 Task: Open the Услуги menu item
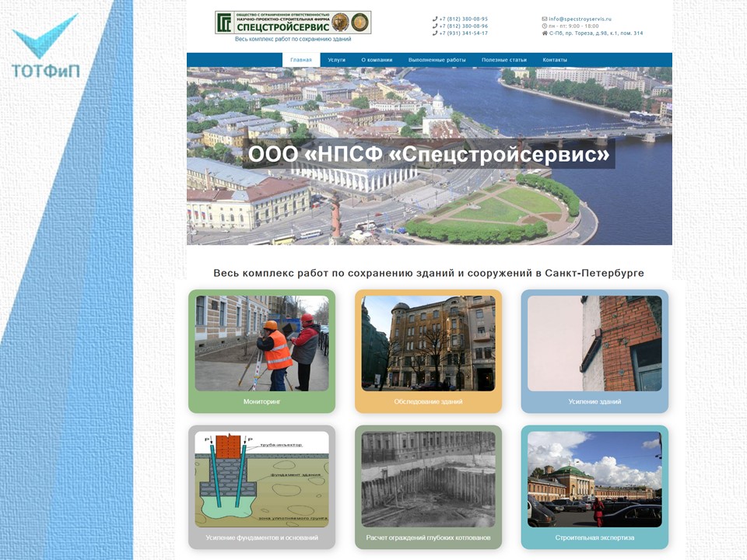(x=336, y=60)
